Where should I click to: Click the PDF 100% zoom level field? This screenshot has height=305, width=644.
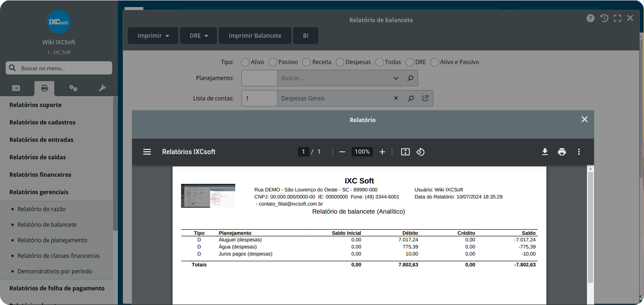tap(362, 152)
